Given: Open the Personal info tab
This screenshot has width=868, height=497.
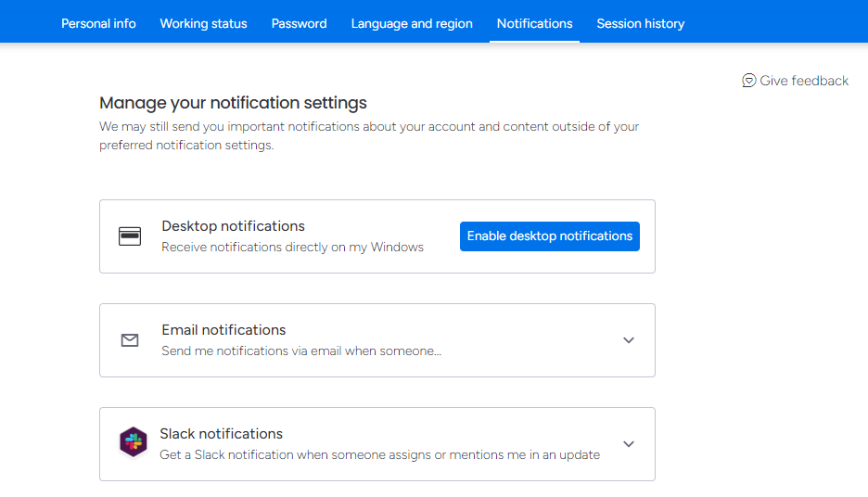Looking at the screenshot, I should tap(98, 23).
